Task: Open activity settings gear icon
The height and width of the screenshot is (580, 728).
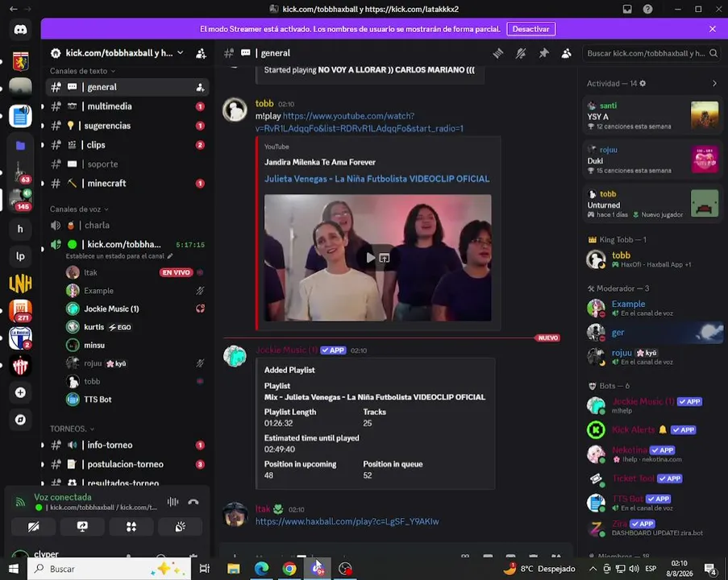Action: (643, 84)
